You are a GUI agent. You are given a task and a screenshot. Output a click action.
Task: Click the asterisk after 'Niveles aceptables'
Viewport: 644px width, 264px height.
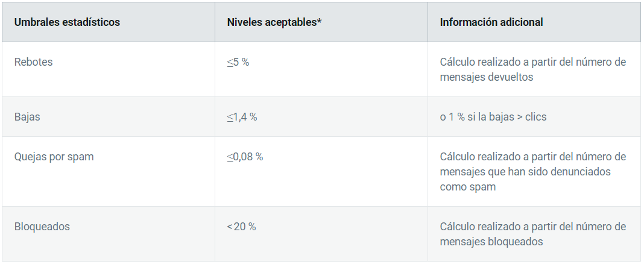[319, 20]
